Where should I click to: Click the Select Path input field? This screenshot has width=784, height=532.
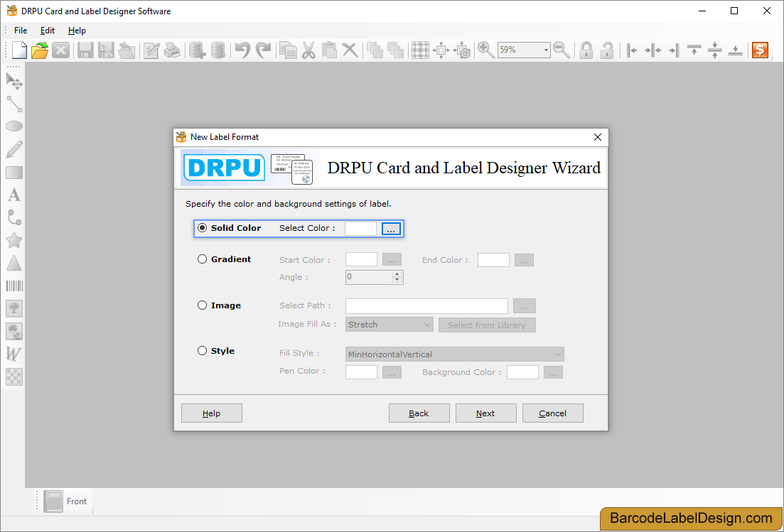click(x=426, y=305)
